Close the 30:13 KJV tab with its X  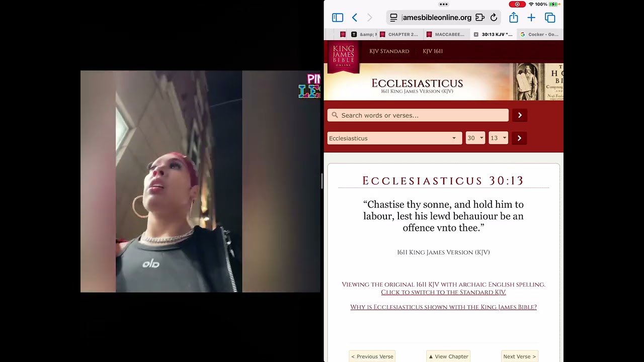tap(476, 34)
